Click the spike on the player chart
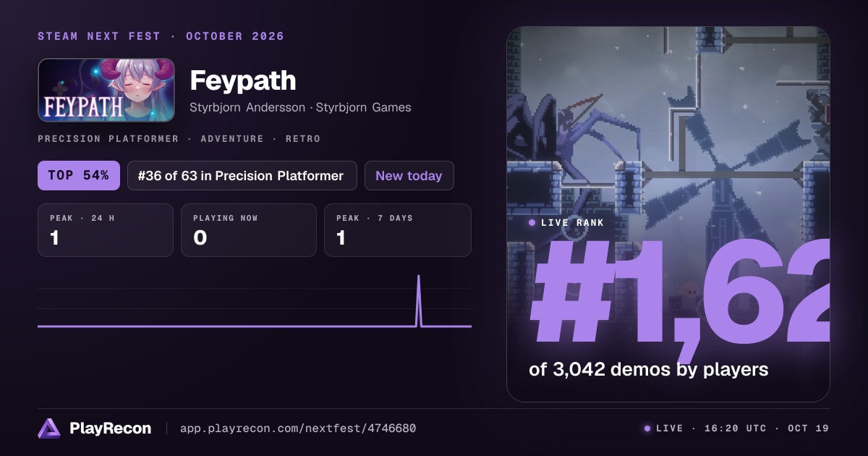This screenshot has width=868, height=456. coord(418,300)
